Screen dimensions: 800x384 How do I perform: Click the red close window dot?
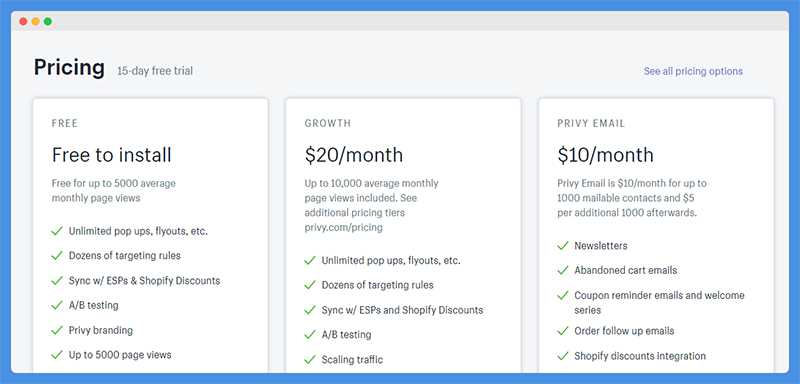tap(23, 21)
